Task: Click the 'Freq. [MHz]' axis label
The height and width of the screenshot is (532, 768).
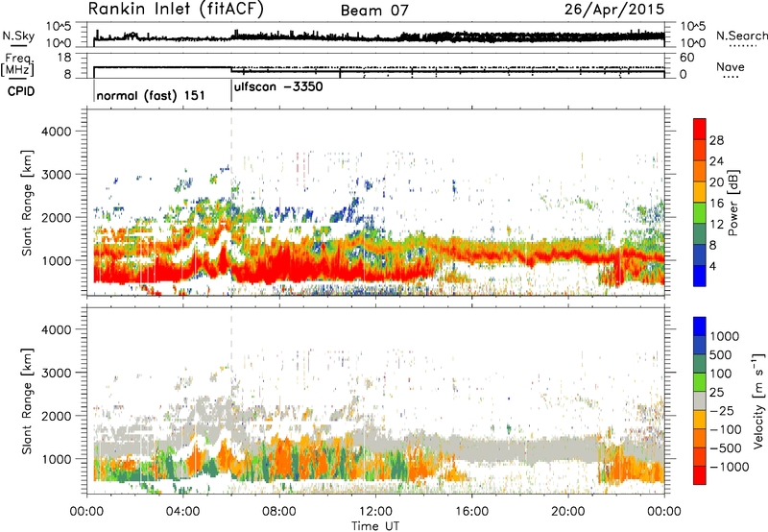Action: (x=17, y=64)
